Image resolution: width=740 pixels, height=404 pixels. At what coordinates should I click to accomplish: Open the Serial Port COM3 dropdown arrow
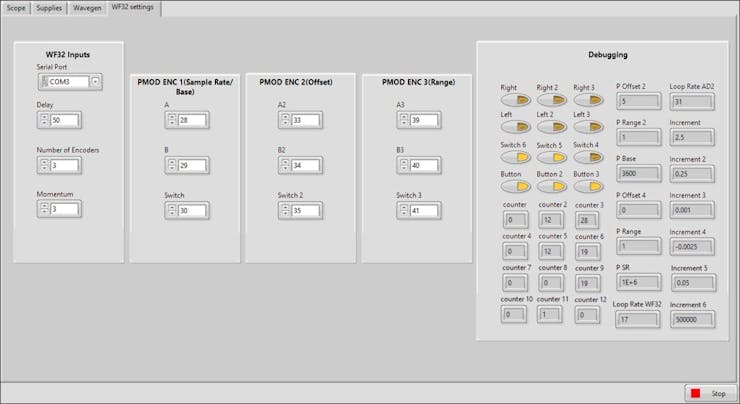(95, 82)
